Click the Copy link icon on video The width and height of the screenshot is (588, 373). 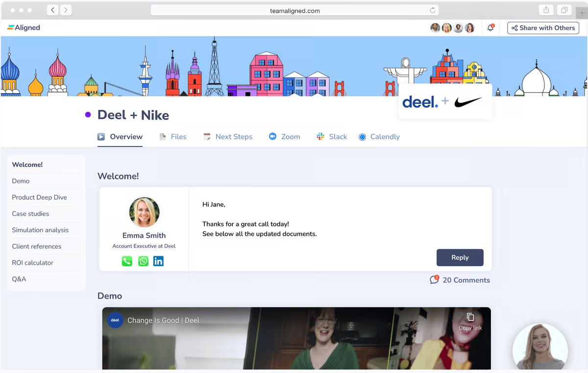[470, 318]
